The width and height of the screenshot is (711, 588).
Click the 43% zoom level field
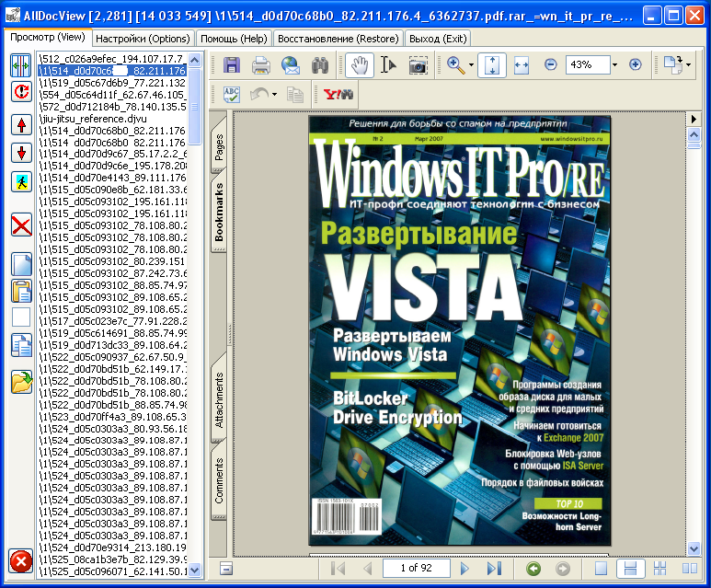(x=588, y=65)
